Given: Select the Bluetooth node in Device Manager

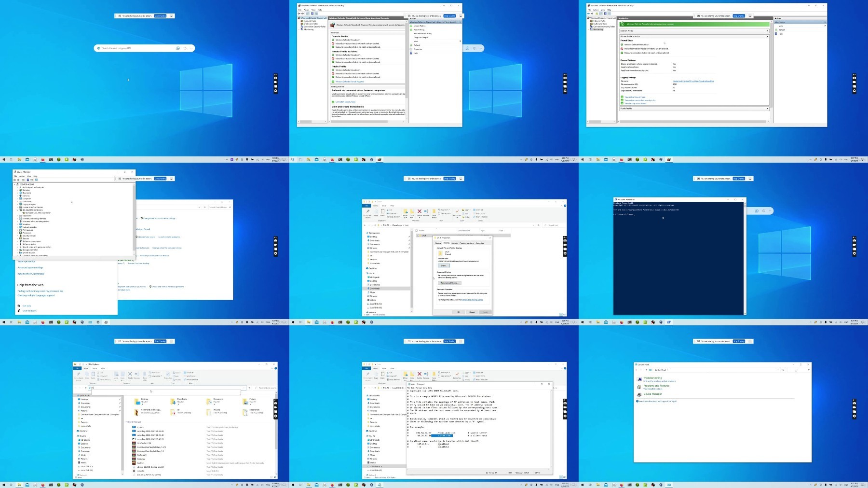Looking at the screenshot, I should point(27,193).
